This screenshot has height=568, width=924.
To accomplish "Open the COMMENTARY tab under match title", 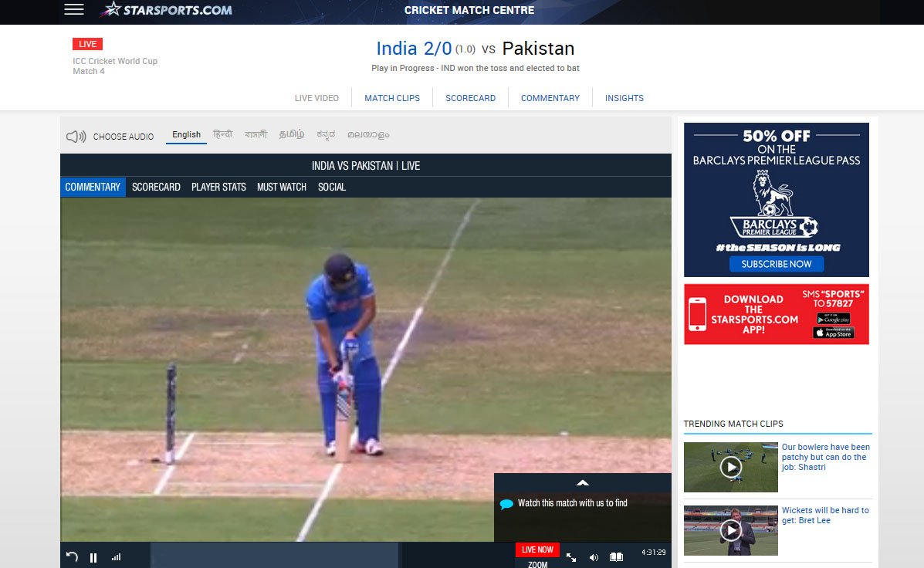I will pos(550,98).
